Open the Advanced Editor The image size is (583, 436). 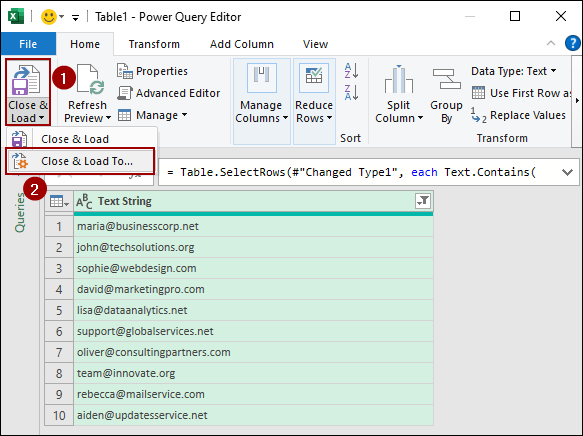click(169, 93)
